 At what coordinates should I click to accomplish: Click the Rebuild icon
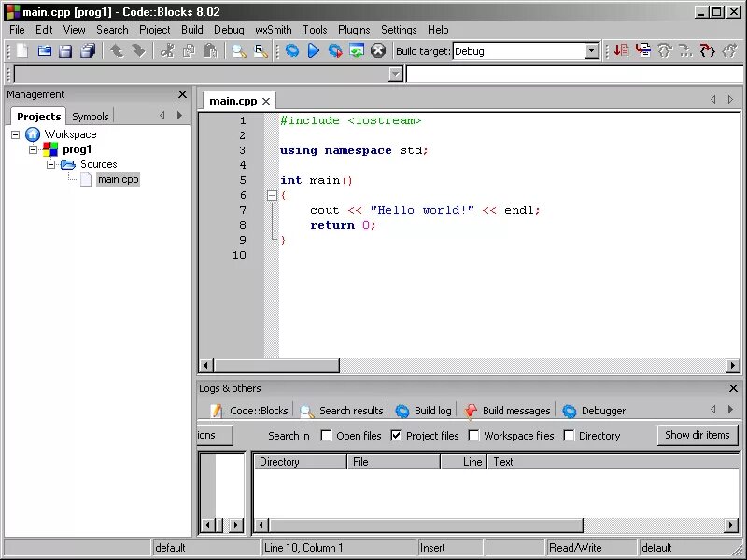[x=357, y=50]
